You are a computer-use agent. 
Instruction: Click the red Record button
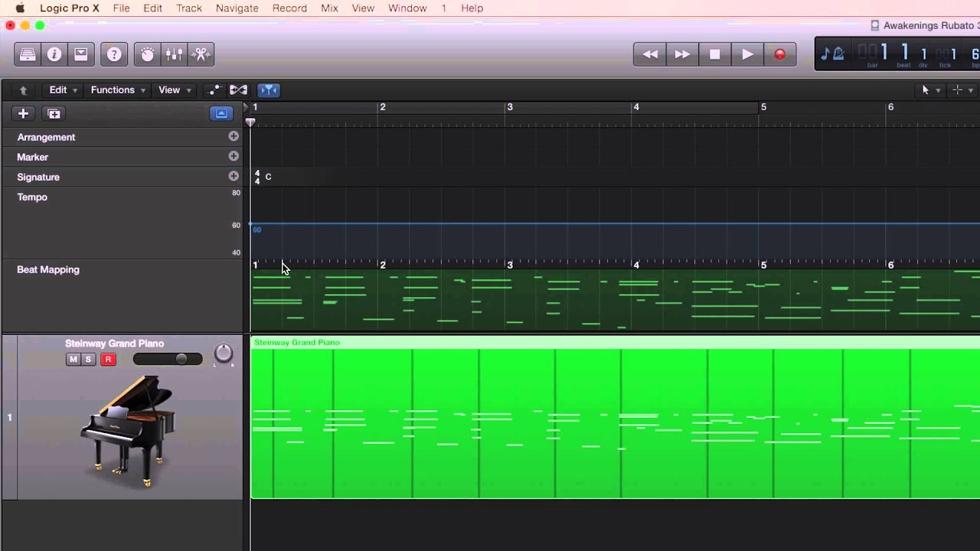tap(780, 54)
